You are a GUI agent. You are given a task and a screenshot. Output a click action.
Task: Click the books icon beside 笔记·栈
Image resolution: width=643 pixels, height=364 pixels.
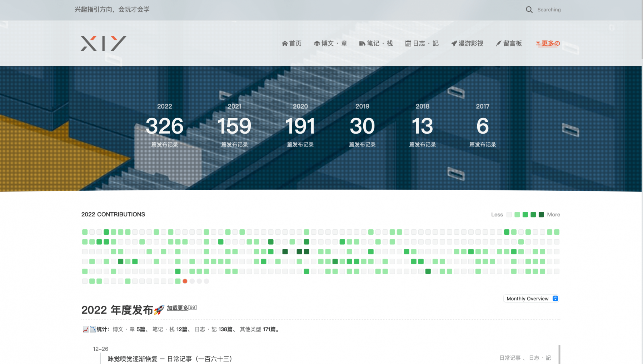click(x=362, y=44)
